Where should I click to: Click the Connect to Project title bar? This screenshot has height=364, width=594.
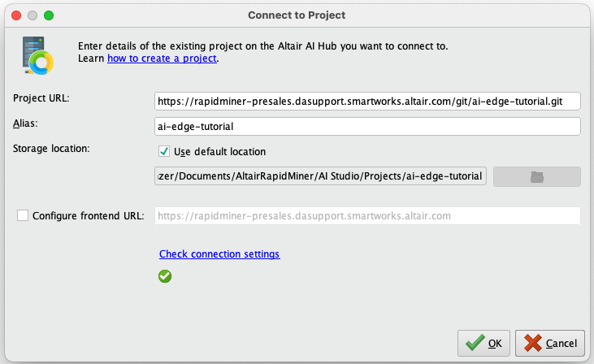297,15
